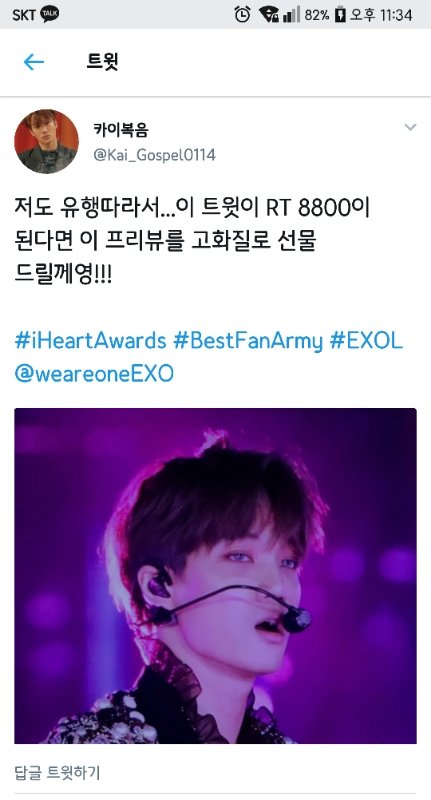Tap the SKT carrier label
This screenshot has height=800, width=431.
coord(23,15)
